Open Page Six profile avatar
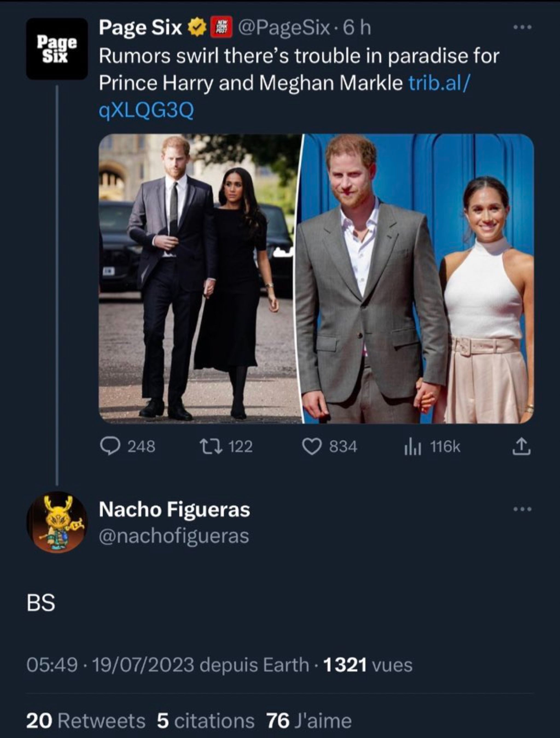Screen dimensions: 560x738 57,49
